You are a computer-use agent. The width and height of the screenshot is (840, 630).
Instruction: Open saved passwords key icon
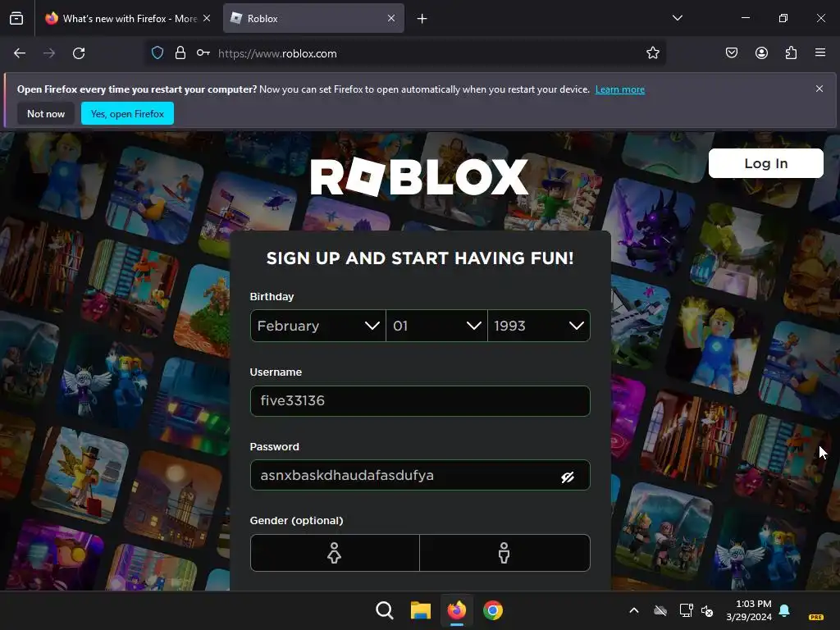(x=203, y=53)
